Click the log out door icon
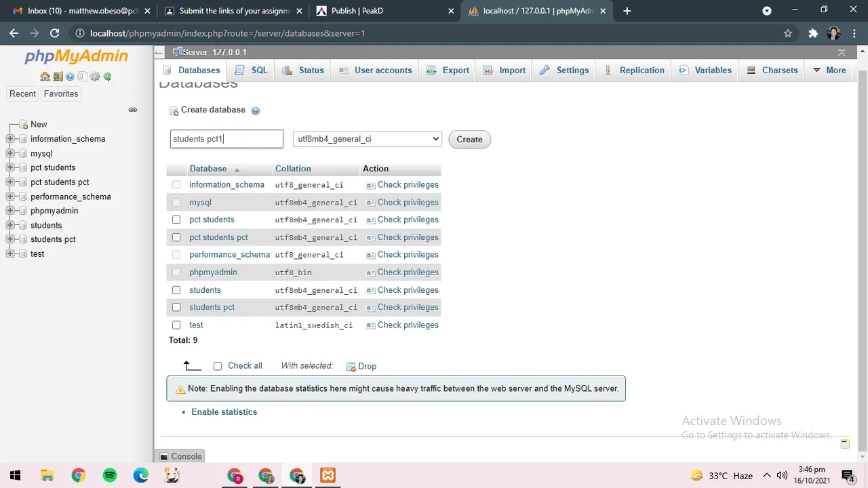Image resolution: width=868 pixels, height=488 pixels. pos(58,77)
